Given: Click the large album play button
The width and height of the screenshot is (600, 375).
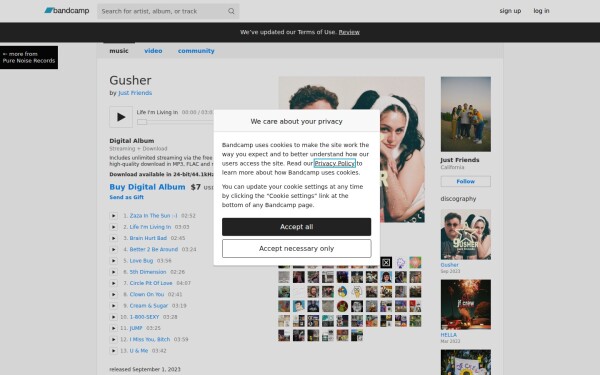Looking at the screenshot, I should pos(121,117).
